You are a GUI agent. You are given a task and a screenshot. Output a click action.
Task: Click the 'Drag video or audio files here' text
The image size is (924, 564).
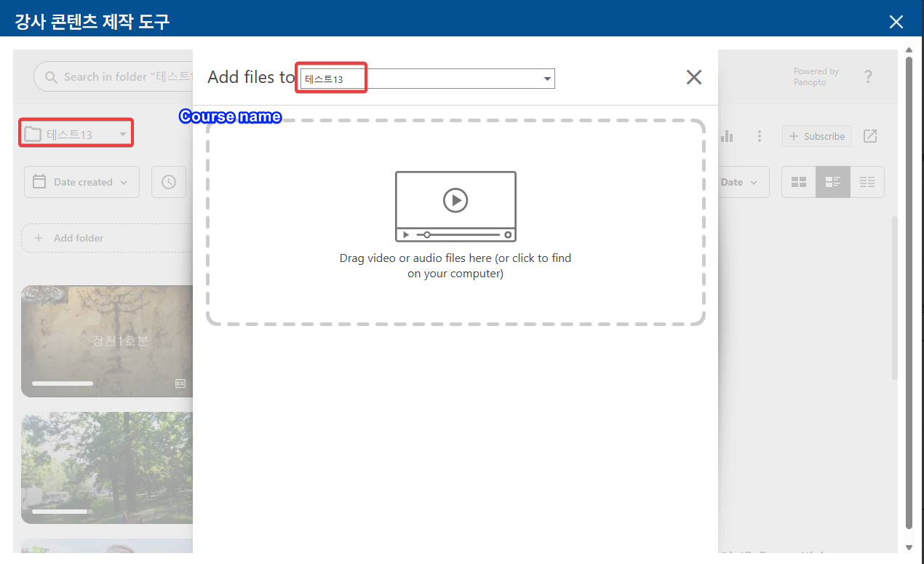coord(455,266)
